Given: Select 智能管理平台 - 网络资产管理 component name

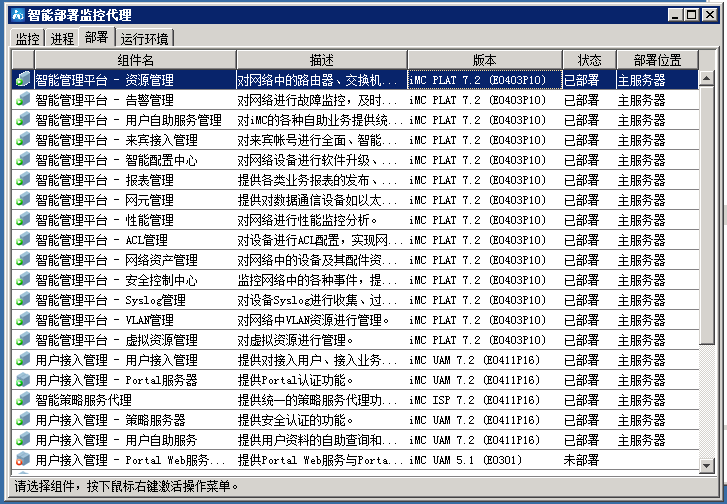Looking at the screenshot, I should [x=116, y=260].
